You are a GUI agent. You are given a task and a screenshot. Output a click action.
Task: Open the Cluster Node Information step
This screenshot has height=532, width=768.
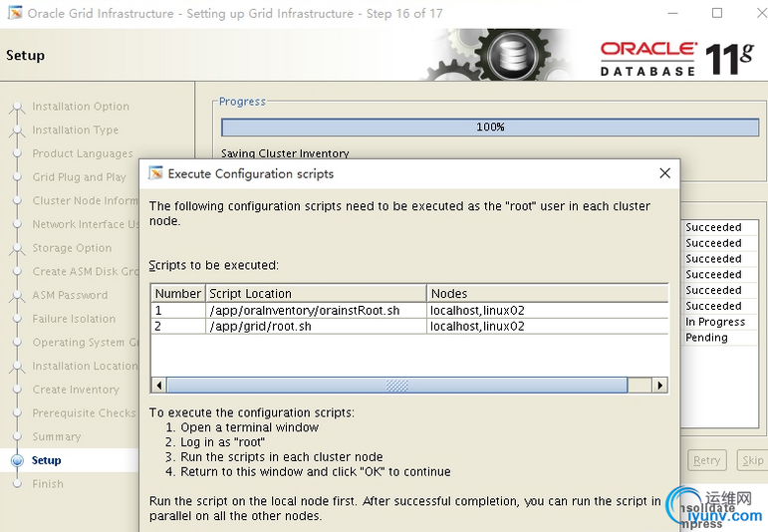coord(86,200)
